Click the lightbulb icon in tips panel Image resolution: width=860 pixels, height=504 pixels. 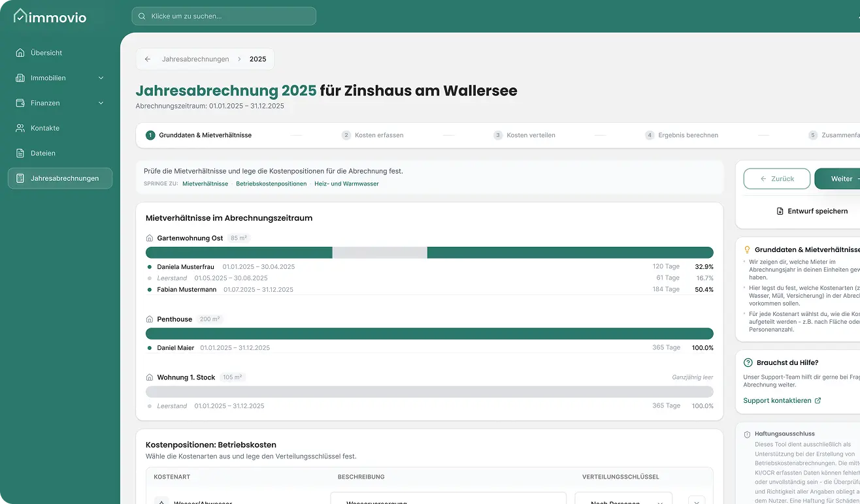[748, 250]
